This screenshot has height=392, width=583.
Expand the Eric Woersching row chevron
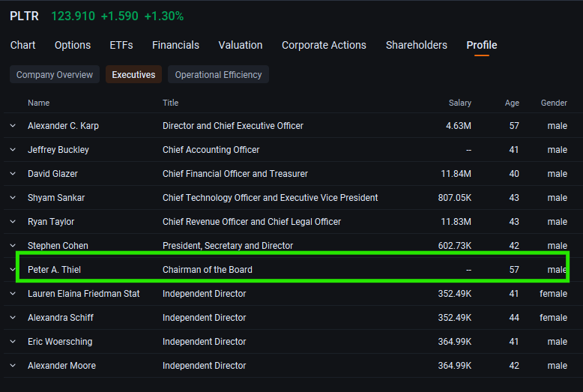click(x=13, y=342)
